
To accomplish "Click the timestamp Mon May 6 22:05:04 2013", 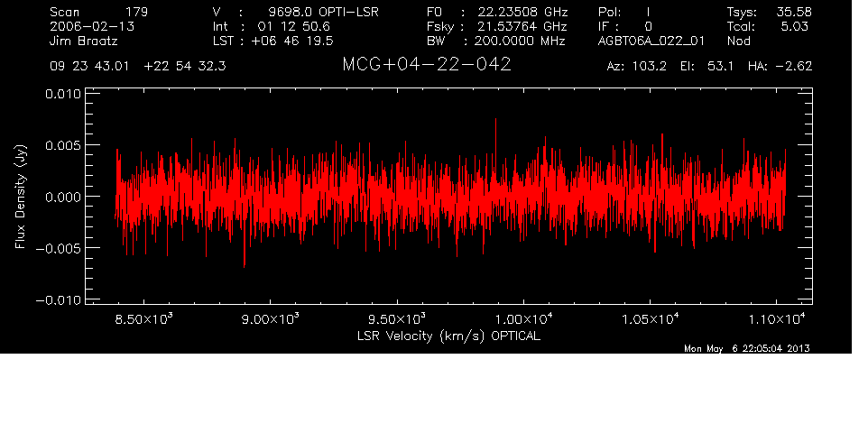I will 747,348.
